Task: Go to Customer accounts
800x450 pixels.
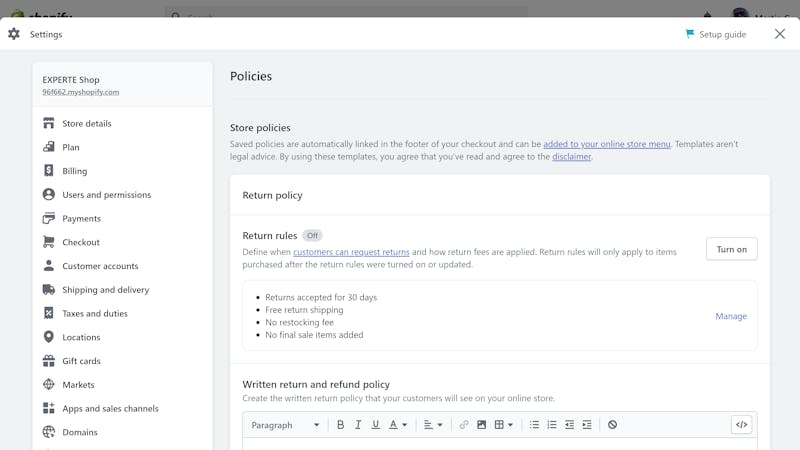Action: 100,266
